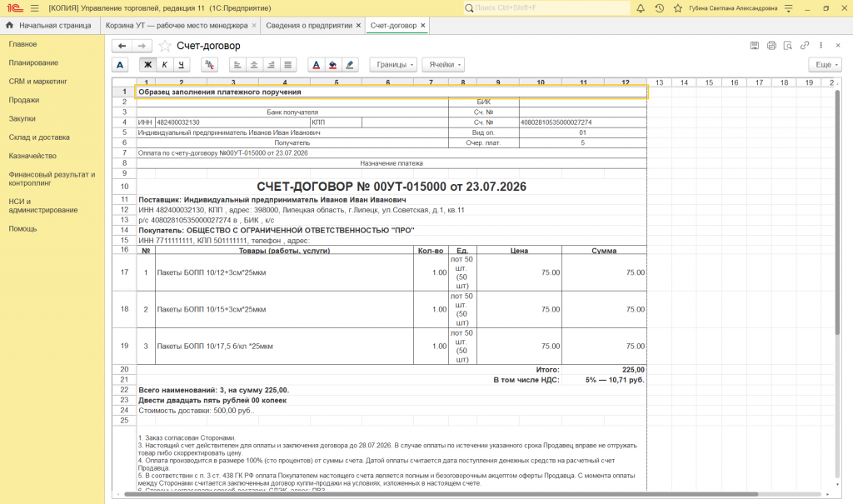This screenshot has height=504, width=853.
Task: Align text left
Action: (x=237, y=65)
